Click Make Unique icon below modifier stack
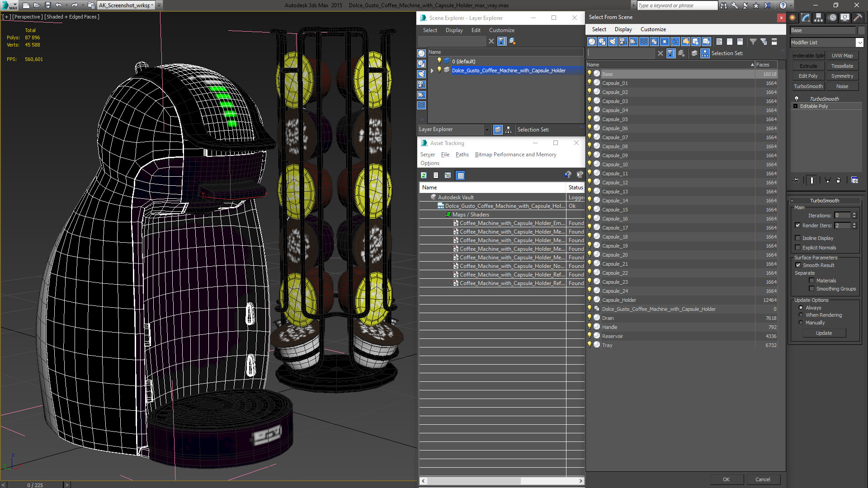 (x=827, y=180)
